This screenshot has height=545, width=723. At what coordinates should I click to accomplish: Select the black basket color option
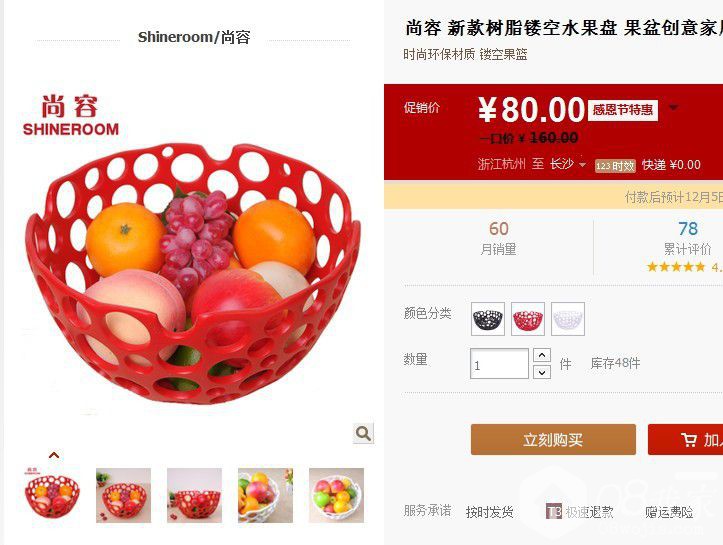coord(488,319)
